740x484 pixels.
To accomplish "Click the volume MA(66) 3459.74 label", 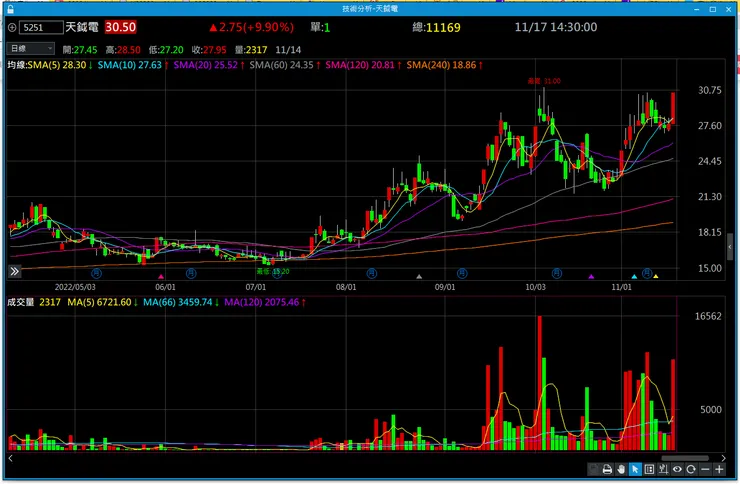I will (178, 302).
